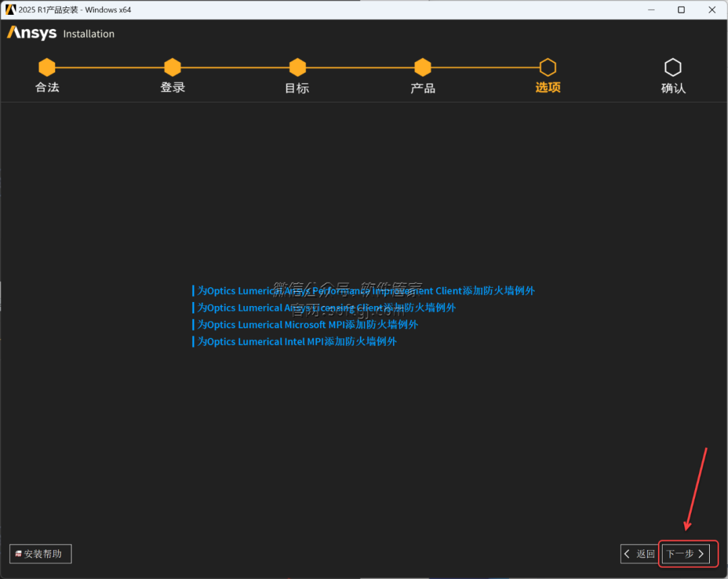Click the Ansys app icon in title bar
728x579 pixels.
click(10, 9)
